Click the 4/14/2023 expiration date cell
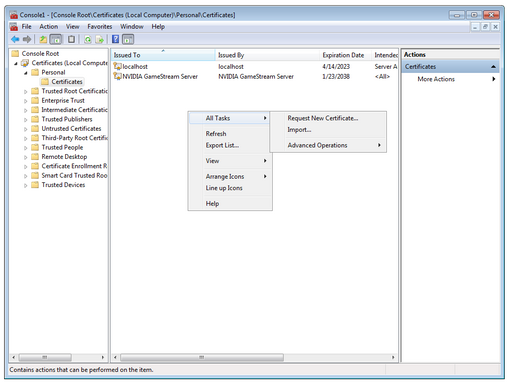The image size is (512, 387). 336,66
